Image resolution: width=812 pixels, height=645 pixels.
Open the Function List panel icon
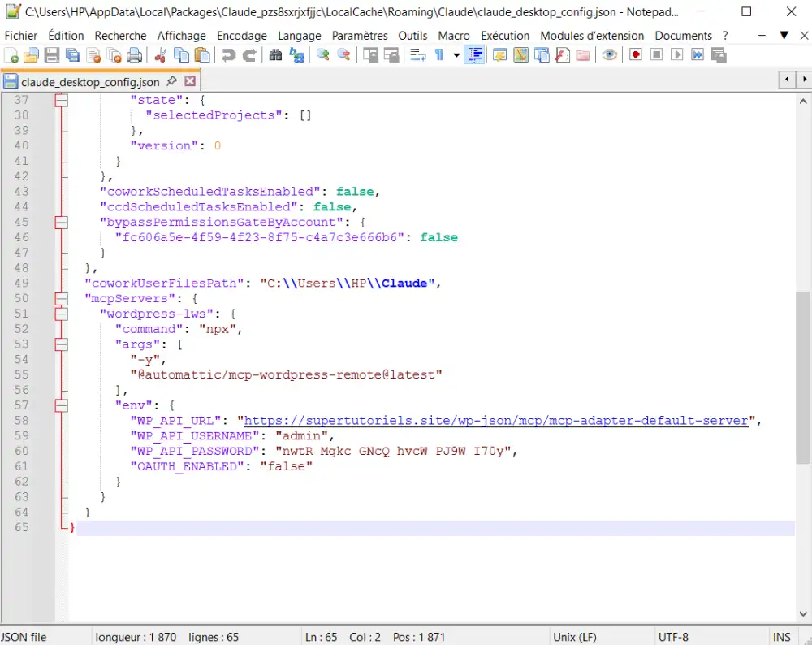coord(563,55)
